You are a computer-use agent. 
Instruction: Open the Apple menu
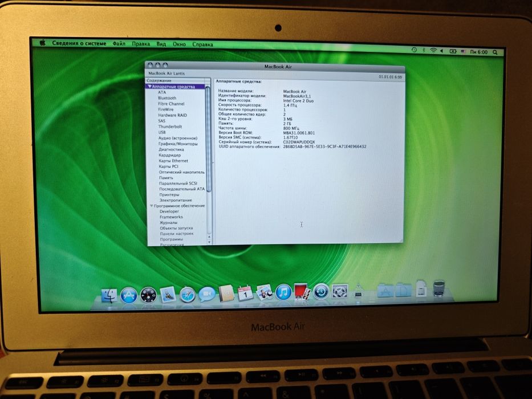click(x=43, y=42)
